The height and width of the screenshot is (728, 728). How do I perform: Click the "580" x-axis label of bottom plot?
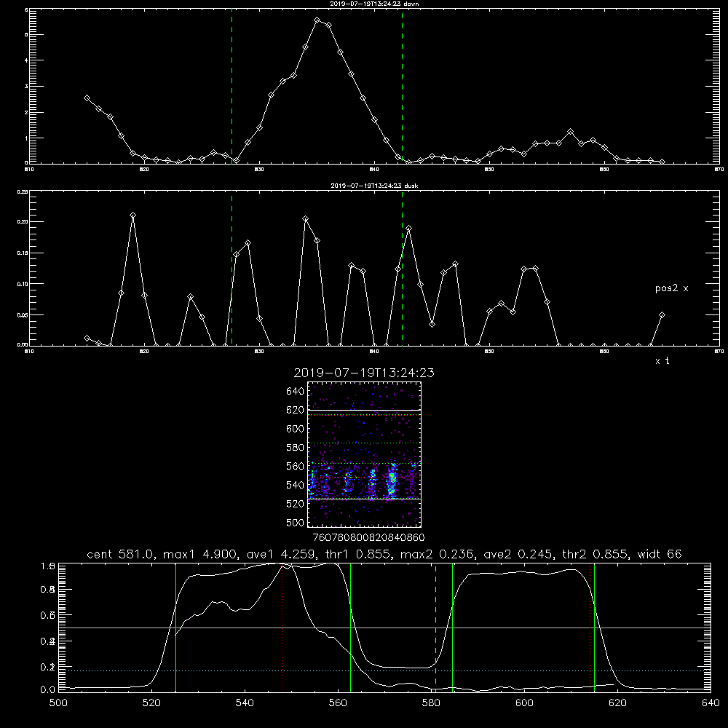[431, 703]
